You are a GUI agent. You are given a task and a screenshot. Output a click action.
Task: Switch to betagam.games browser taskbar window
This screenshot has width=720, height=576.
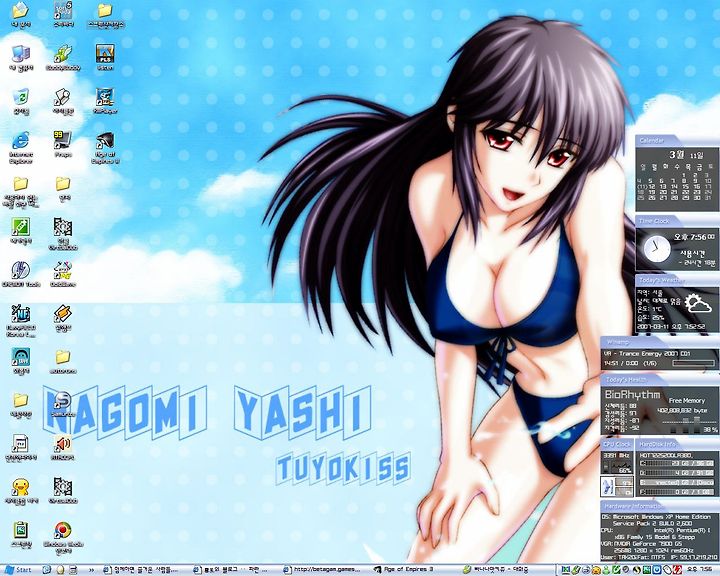[x=324, y=570]
